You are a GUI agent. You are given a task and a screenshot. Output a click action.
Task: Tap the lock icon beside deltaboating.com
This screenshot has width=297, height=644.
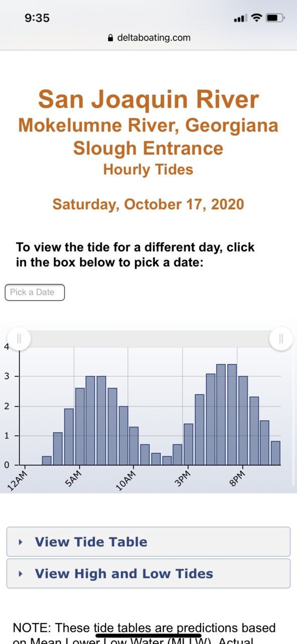(111, 38)
